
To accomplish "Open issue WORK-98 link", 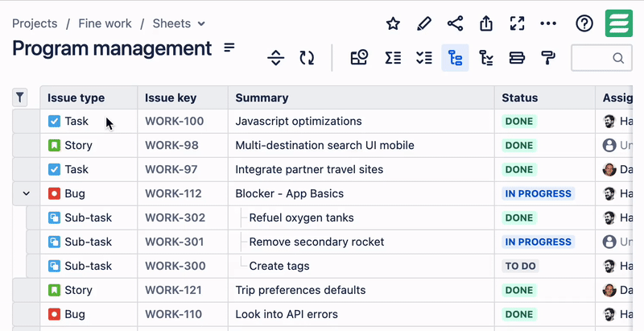I will (171, 145).
